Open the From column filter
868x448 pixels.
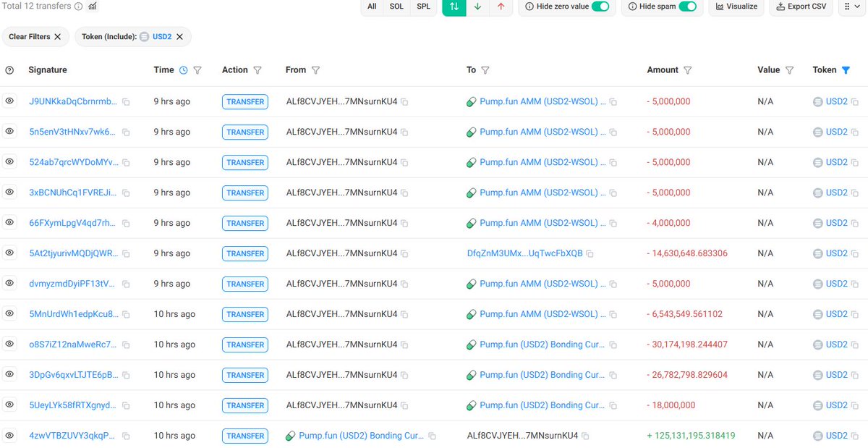(x=315, y=70)
